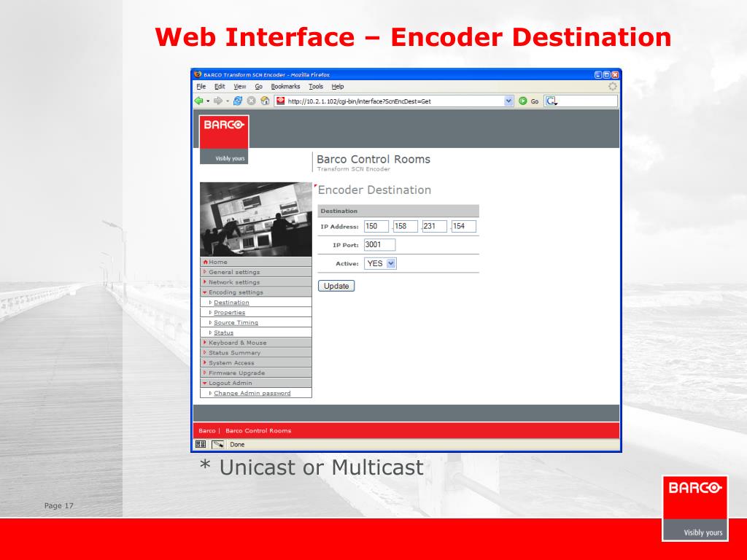Image resolution: width=747 pixels, height=560 pixels.
Task: Expand System Access in sidebar
Action: (256, 362)
